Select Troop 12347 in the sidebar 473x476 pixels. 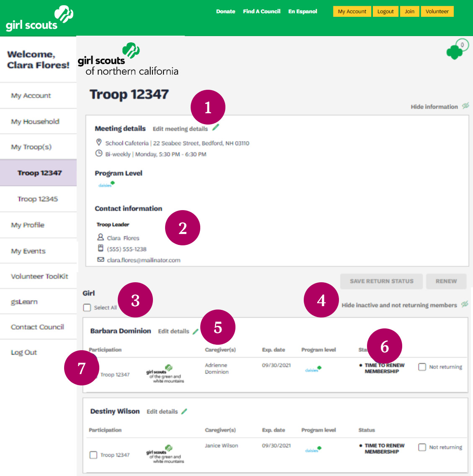tap(38, 173)
